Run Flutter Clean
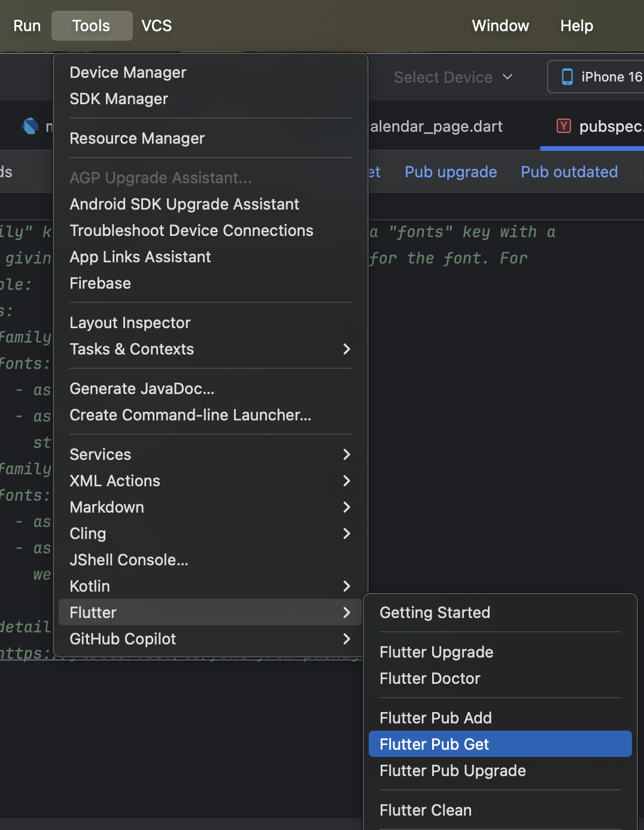 [x=500, y=810]
